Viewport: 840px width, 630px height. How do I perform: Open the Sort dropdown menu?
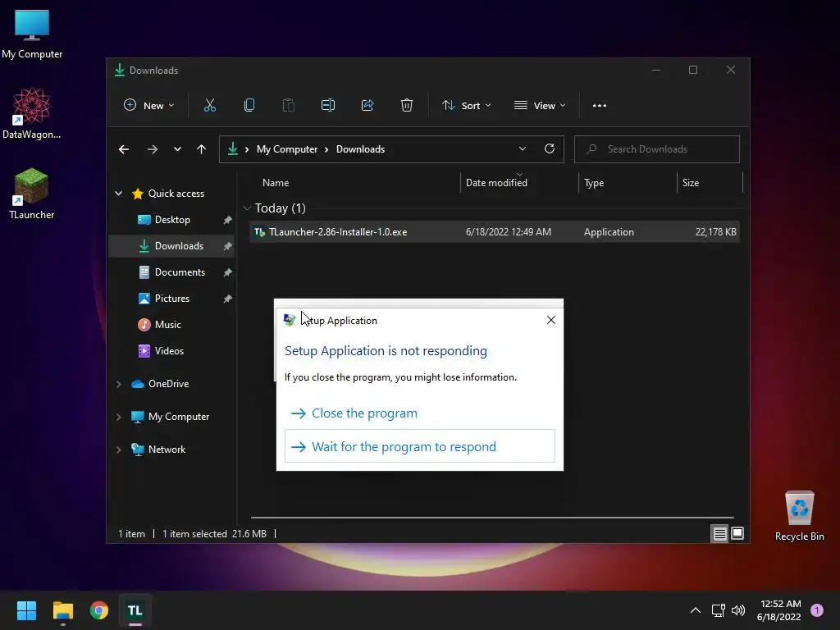tap(466, 106)
